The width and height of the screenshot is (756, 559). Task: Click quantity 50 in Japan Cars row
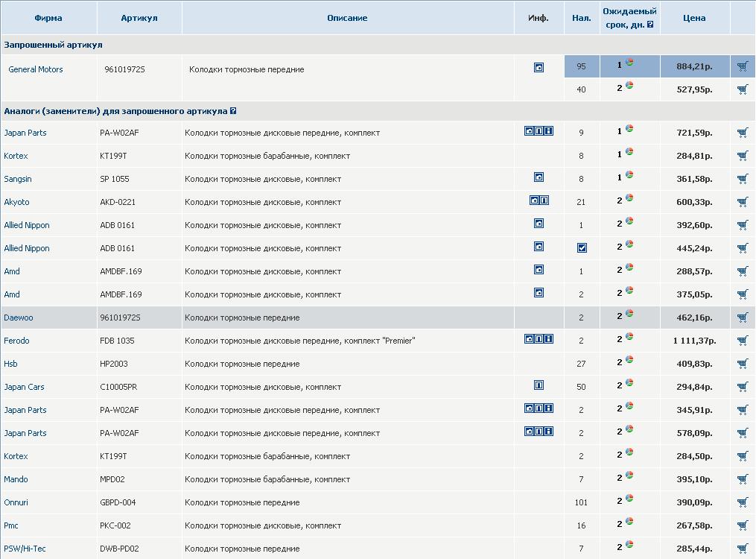point(581,388)
